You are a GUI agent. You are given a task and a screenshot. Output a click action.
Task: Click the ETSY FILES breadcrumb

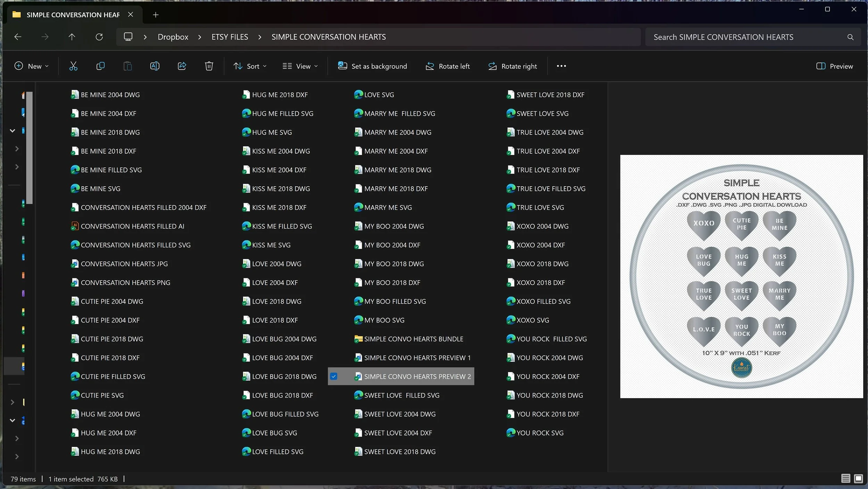click(x=230, y=37)
